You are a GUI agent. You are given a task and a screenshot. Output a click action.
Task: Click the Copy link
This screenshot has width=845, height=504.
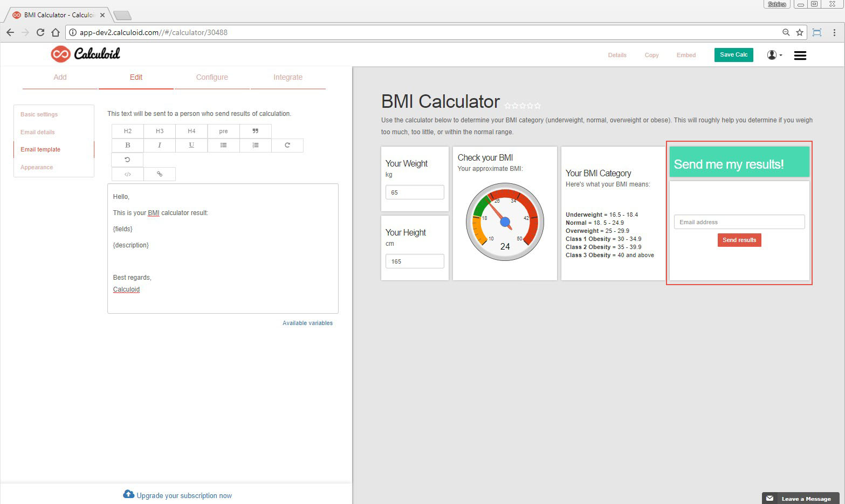pos(651,55)
